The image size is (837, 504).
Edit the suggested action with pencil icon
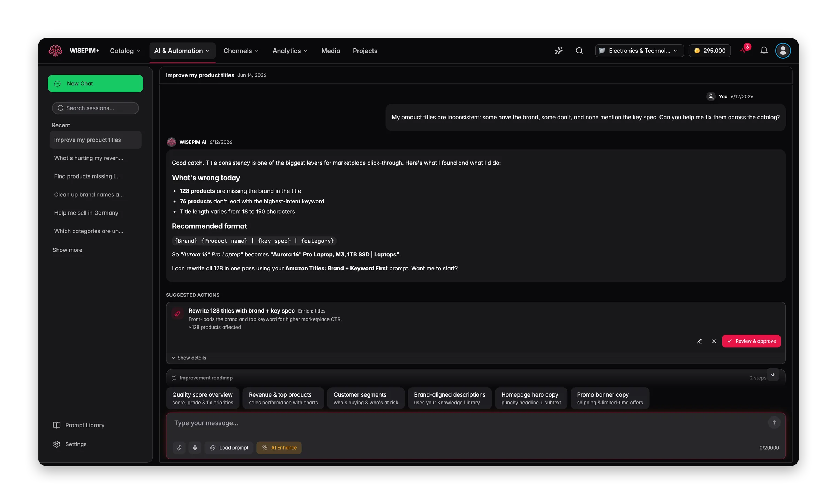click(700, 341)
